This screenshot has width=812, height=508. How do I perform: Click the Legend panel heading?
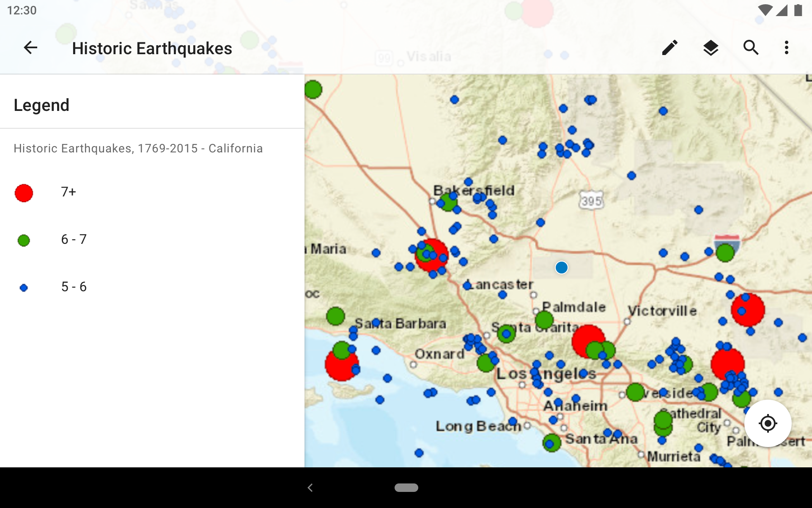pyautogui.click(x=41, y=105)
